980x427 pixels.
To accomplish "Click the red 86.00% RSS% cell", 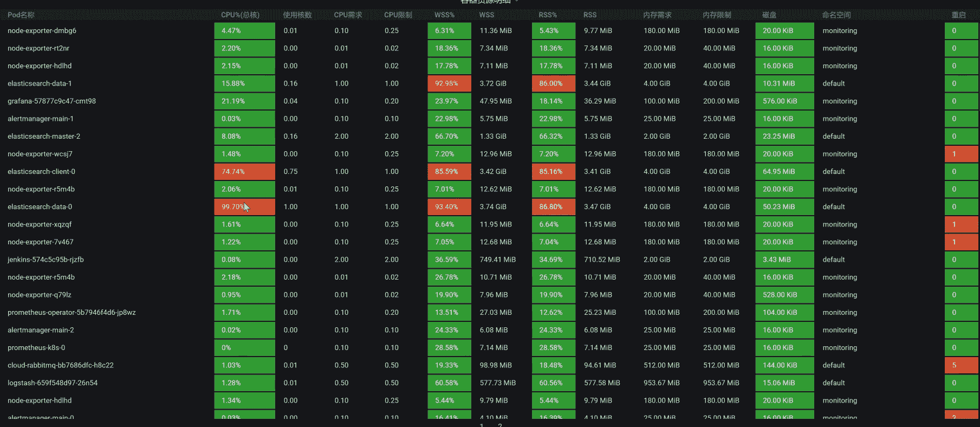I will point(554,83).
